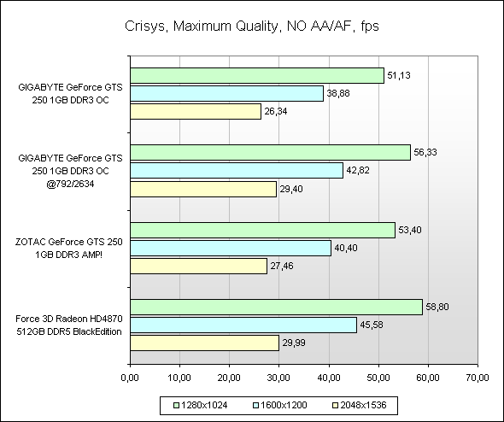The height and width of the screenshot is (422, 504).
Task: Click the 0,00 axis tick label
Action: tap(130, 378)
